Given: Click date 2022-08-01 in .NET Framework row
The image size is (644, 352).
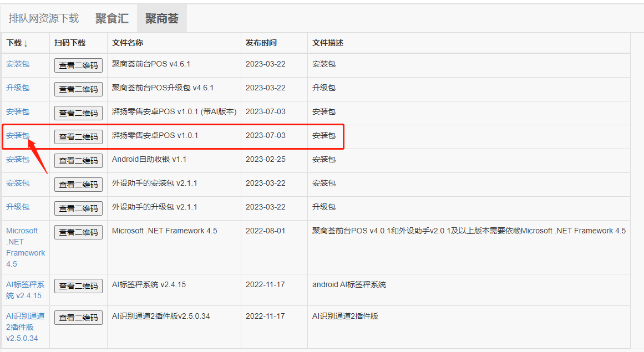Looking at the screenshot, I should pos(265,231).
